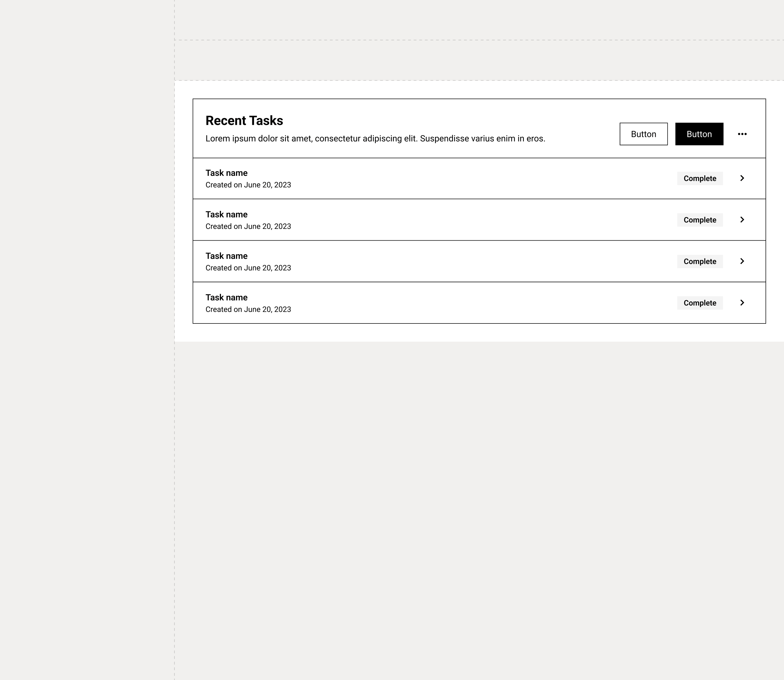Click 'Created on June 20, 2023' in first row
784x680 pixels.
tap(248, 185)
